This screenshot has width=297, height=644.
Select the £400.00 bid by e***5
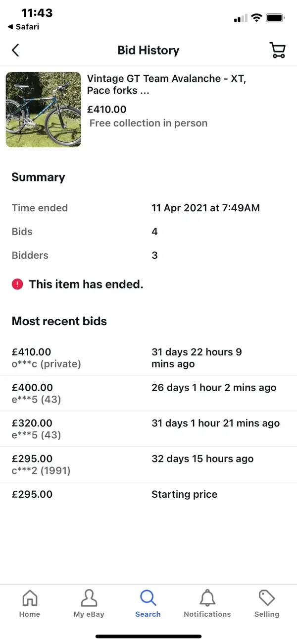[x=148, y=394]
